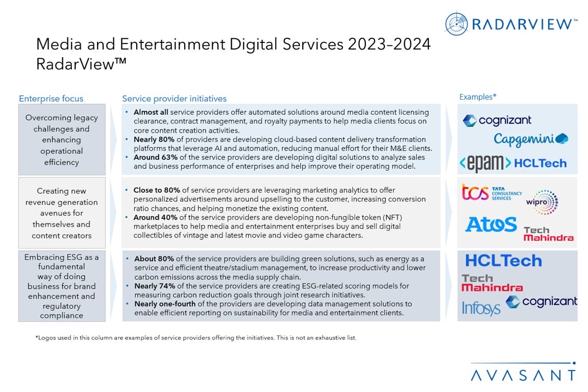Click the "Service provider initiatives" column heading
Viewport: 588px width, 392px height.
click(174, 99)
